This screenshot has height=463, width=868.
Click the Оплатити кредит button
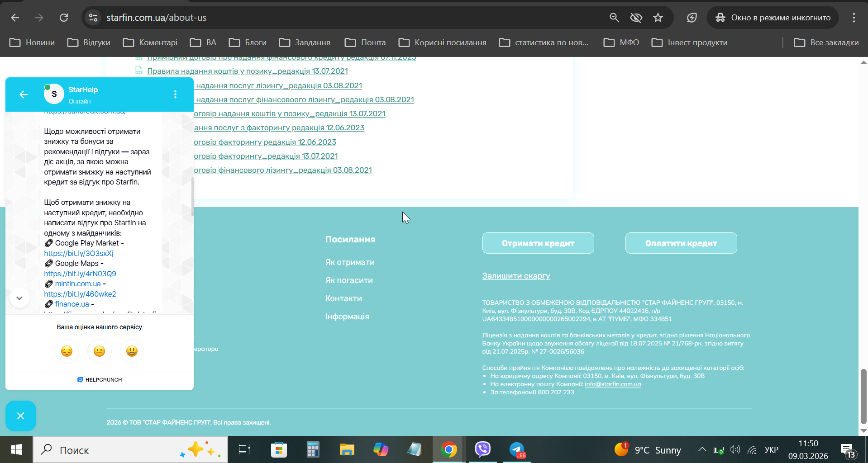[681, 243]
